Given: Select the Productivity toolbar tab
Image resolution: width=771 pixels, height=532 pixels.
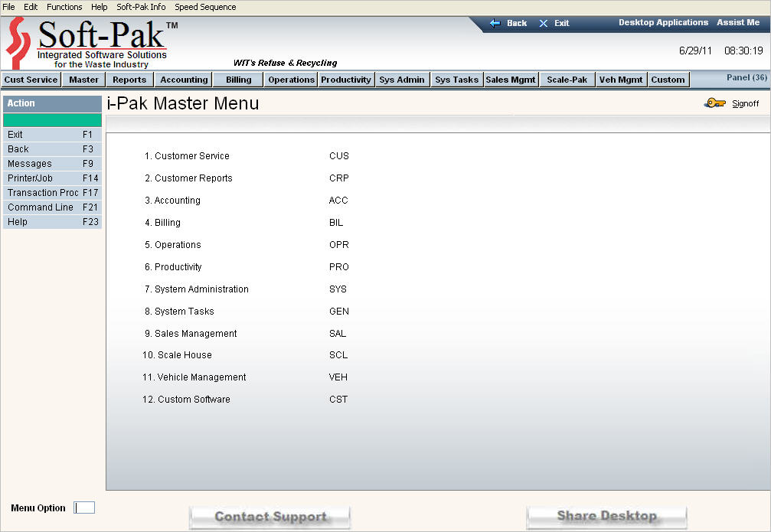Looking at the screenshot, I should click(346, 80).
